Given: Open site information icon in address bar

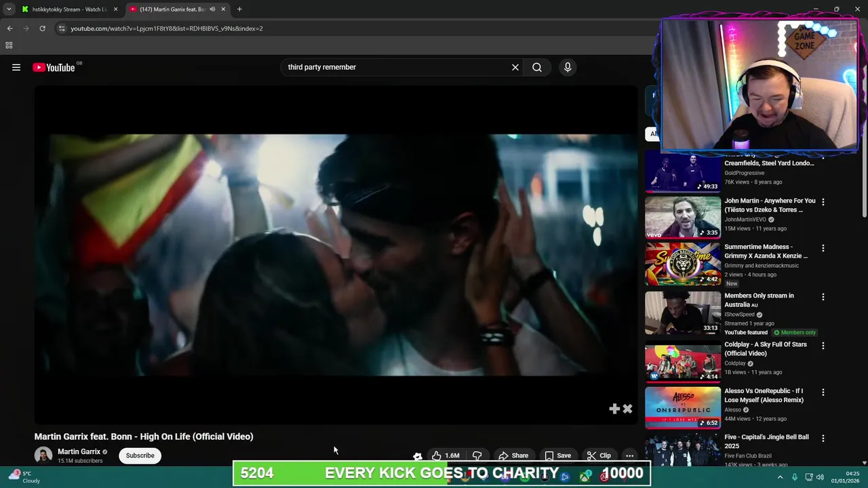Looking at the screenshot, I should click(62, 28).
